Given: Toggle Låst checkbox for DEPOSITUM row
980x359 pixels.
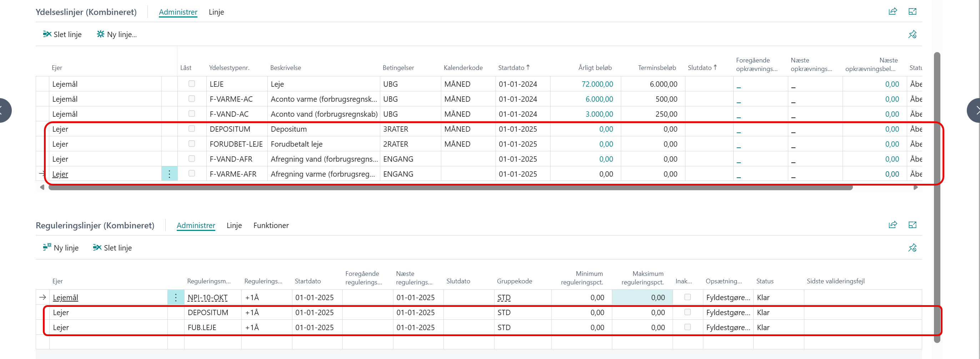Looking at the screenshot, I should [x=192, y=128].
